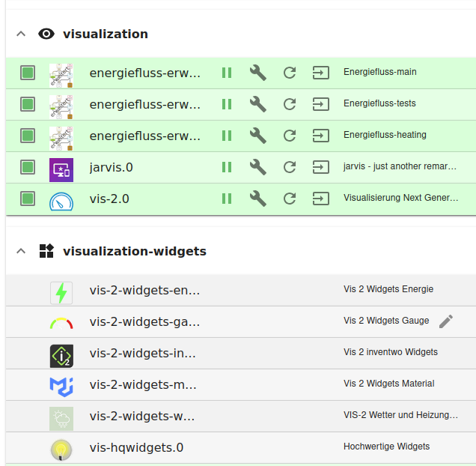
Task: Click the wrench icon for vis-2.0
Action: point(258,199)
